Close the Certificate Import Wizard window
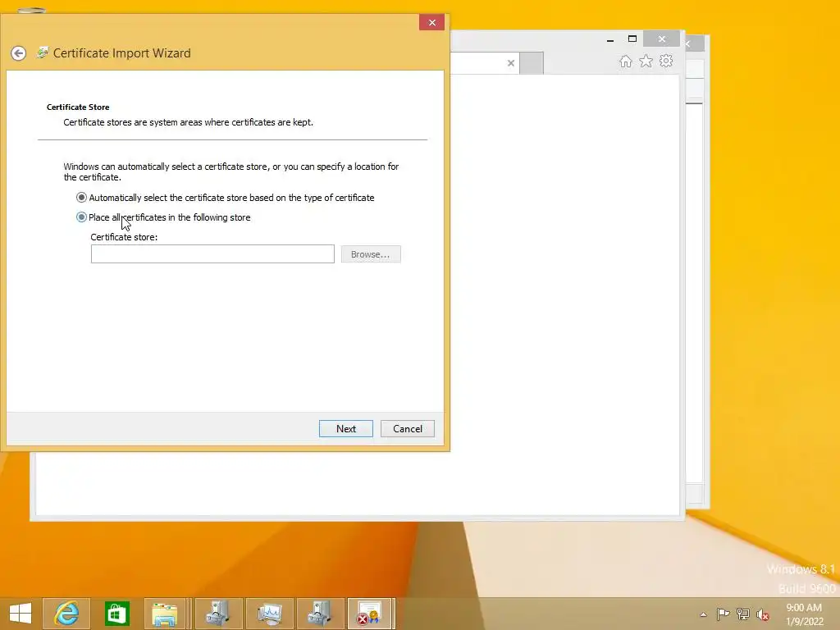The width and height of the screenshot is (840, 630). pyautogui.click(x=431, y=22)
